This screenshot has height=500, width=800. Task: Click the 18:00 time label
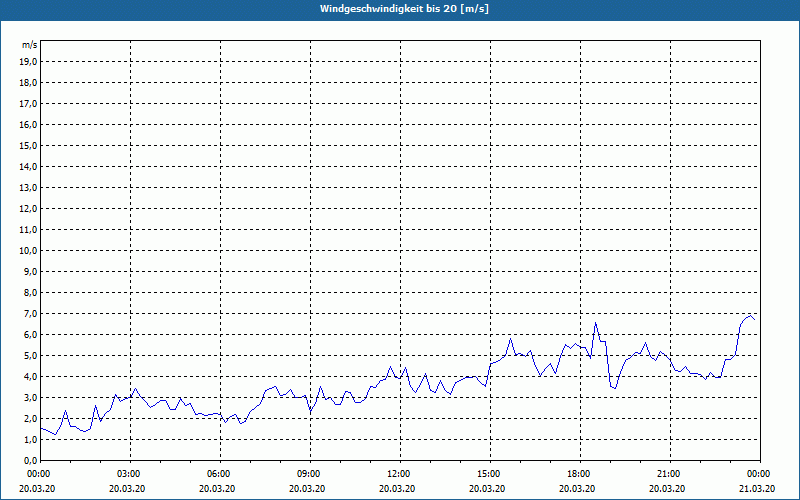point(578,474)
